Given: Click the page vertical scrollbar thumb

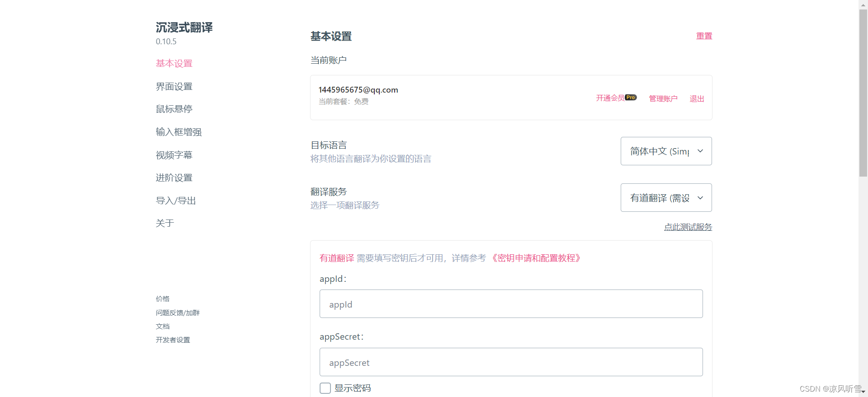Looking at the screenshot, I should tap(863, 93).
